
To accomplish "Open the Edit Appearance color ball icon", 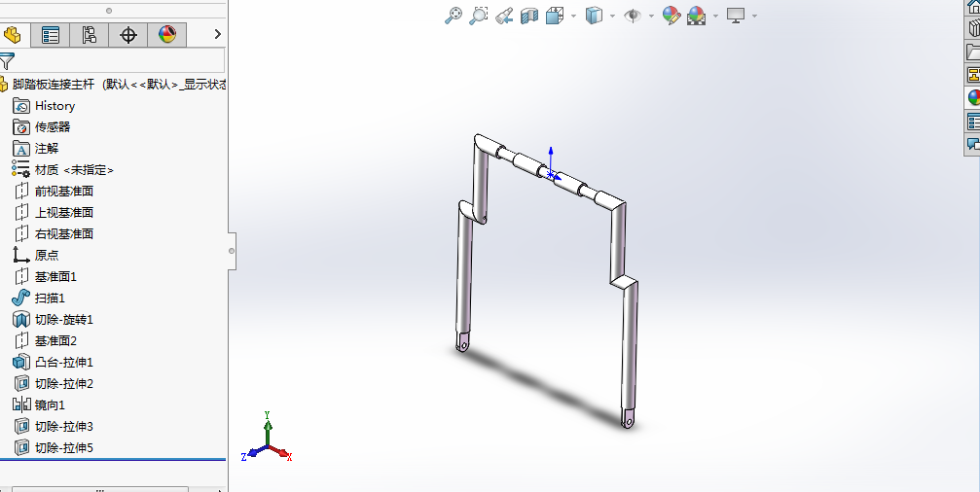I will point(671,16).
